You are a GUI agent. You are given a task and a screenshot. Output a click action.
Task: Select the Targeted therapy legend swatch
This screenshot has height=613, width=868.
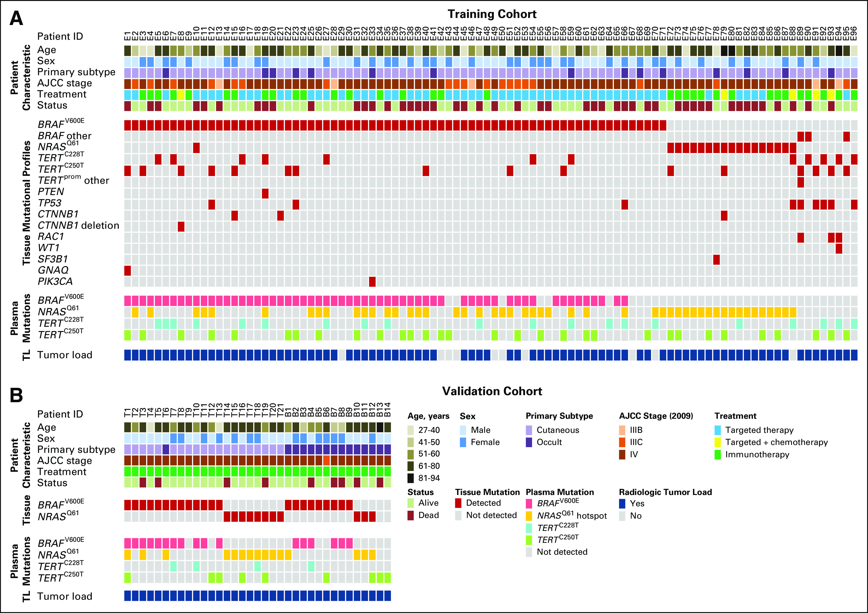click(718, 430)
